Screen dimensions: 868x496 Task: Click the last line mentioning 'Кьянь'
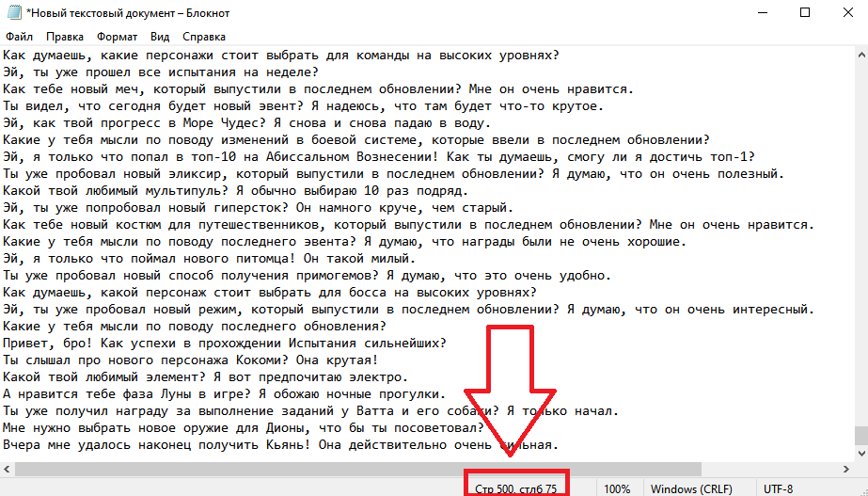[x=280, y=444]
